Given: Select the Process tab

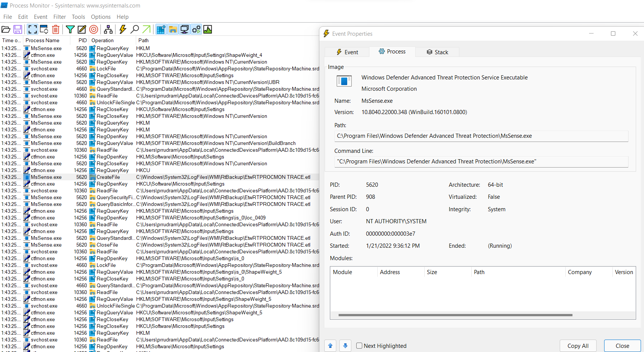Looking at the screenshot, I should pyautogui.click(x=392, y=52).
